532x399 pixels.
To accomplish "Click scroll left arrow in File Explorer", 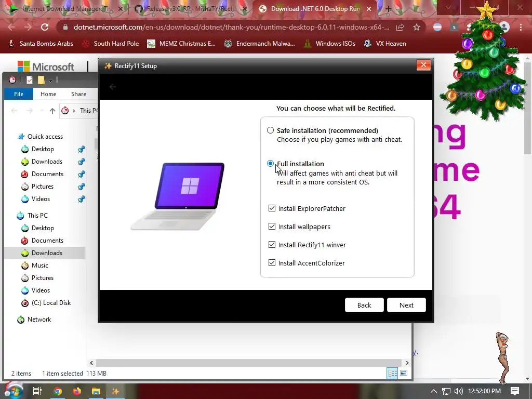I will click(x=91, y=363).
